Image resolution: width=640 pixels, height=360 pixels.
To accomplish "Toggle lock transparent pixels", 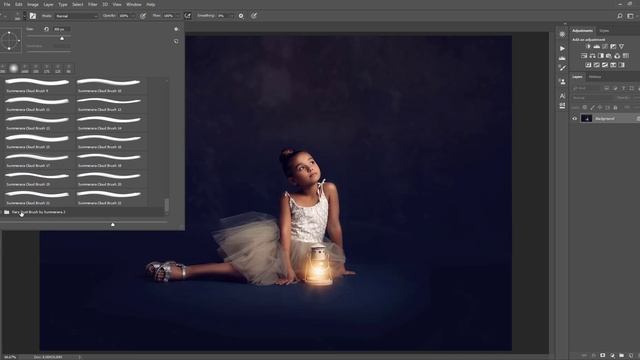I will click(584, 107).
